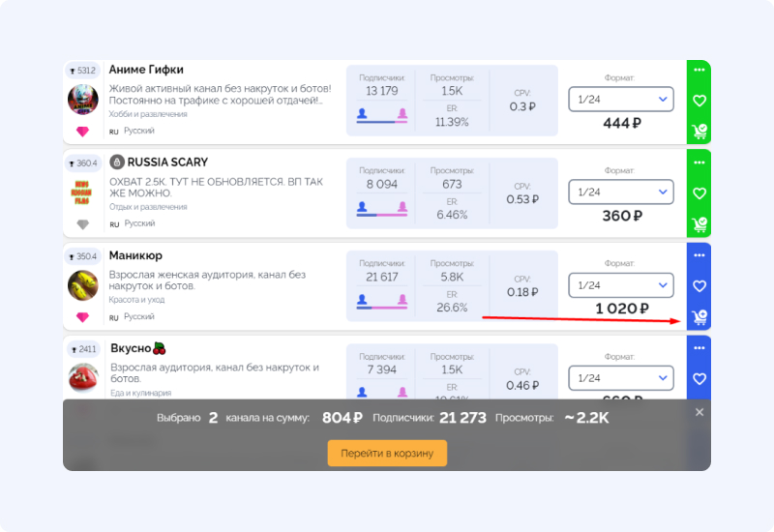Favorite the RUSSIA SCARY channel heart
The width and height of the screenshot is (774, 532).
700,192
